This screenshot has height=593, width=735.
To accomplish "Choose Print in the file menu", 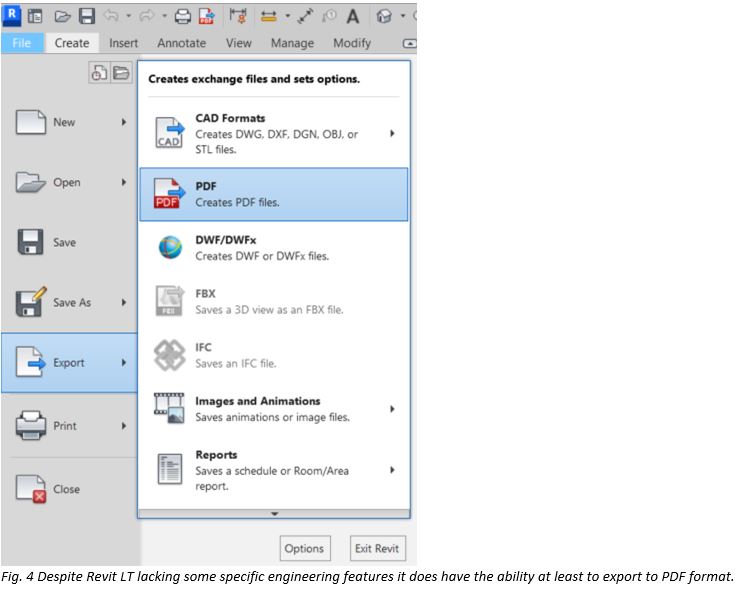I will [x=69, y=426].
